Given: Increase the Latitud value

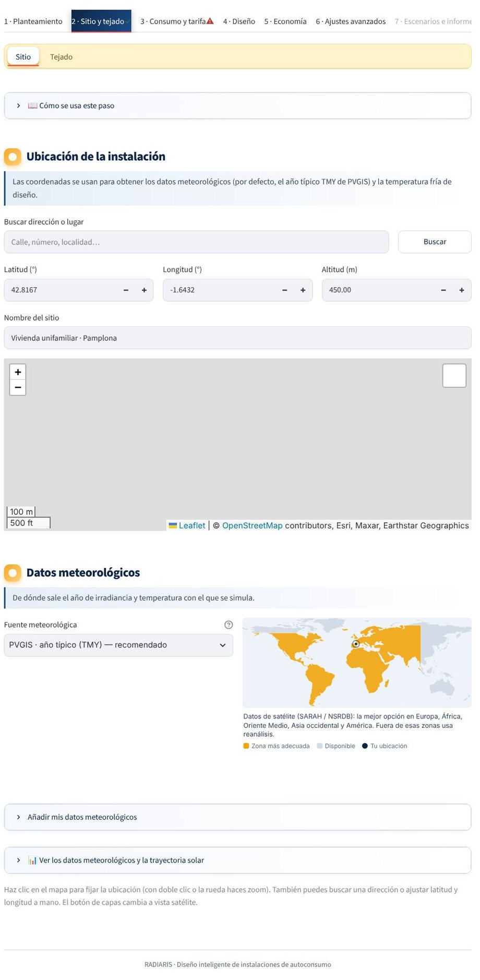Looking at the screenshot, I should (x=144, y=290).
